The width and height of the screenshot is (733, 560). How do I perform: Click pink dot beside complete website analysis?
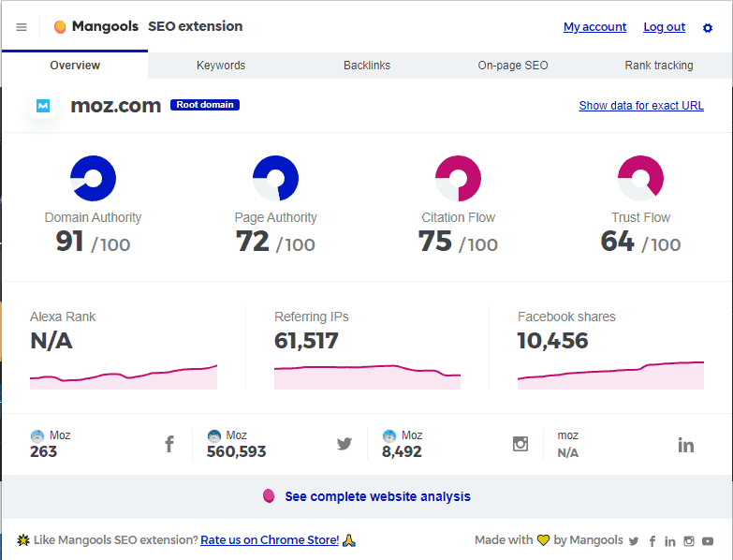click(269, 496)
